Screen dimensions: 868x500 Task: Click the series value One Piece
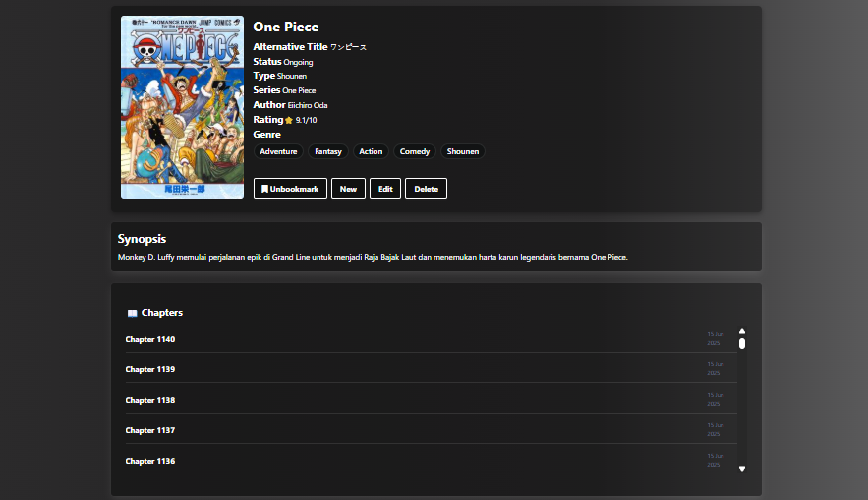[299, 90]
